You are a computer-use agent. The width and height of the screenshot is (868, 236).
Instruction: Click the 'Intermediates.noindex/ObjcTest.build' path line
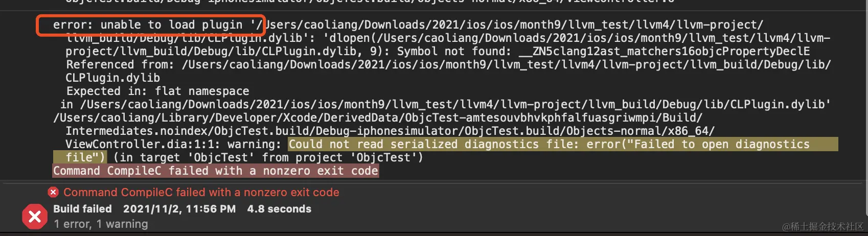pos(390,131)
